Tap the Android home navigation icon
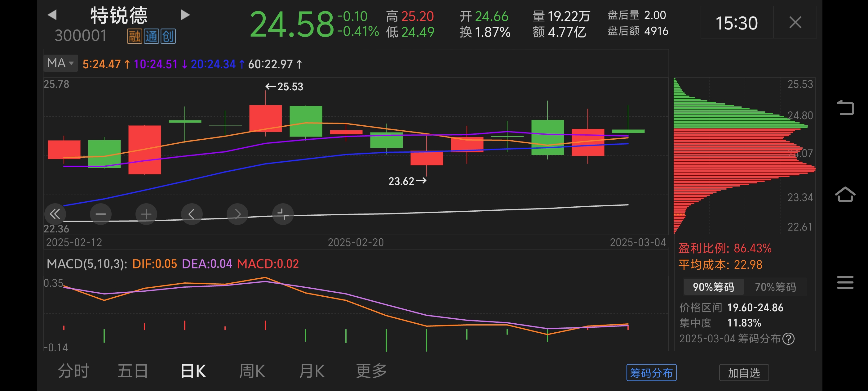The height and width of the screenshot is (391, 868). point(845,194)
